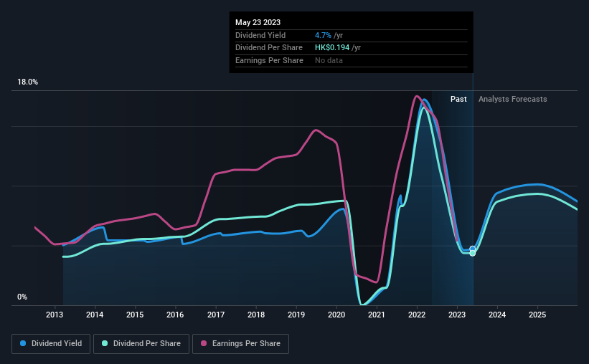Image resolution: width=589 pixels, height=364 pixels.
Task: Click the blue Dividend Yield legend dot
Action: tap(23, 343)
